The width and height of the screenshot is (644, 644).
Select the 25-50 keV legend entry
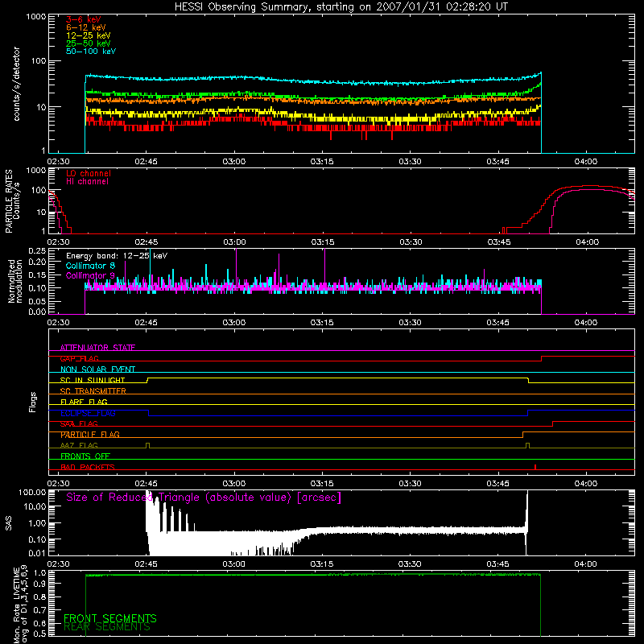(x=89, y=43)
